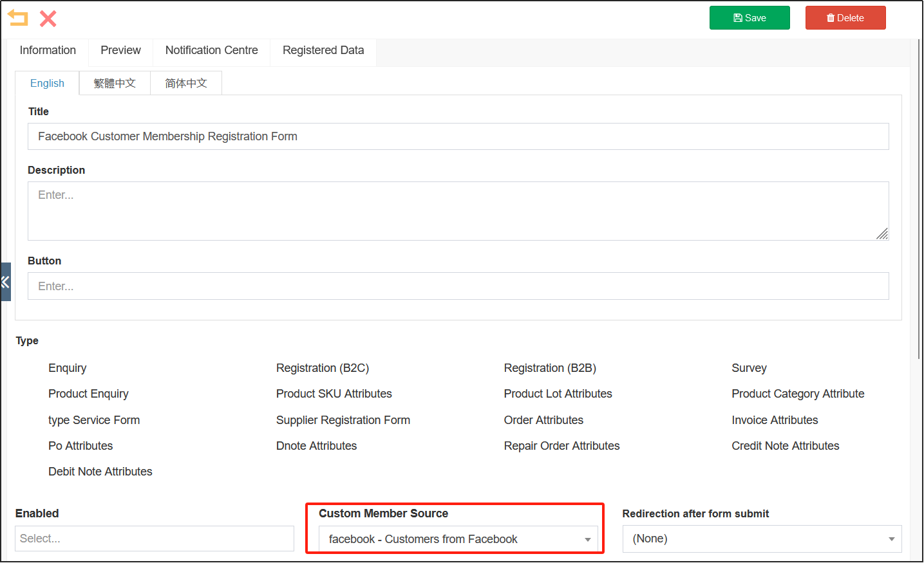Screen dimensions: 924x563
Task: Open the Custom Member Source dropdown
Action: (x=458, y=539)
